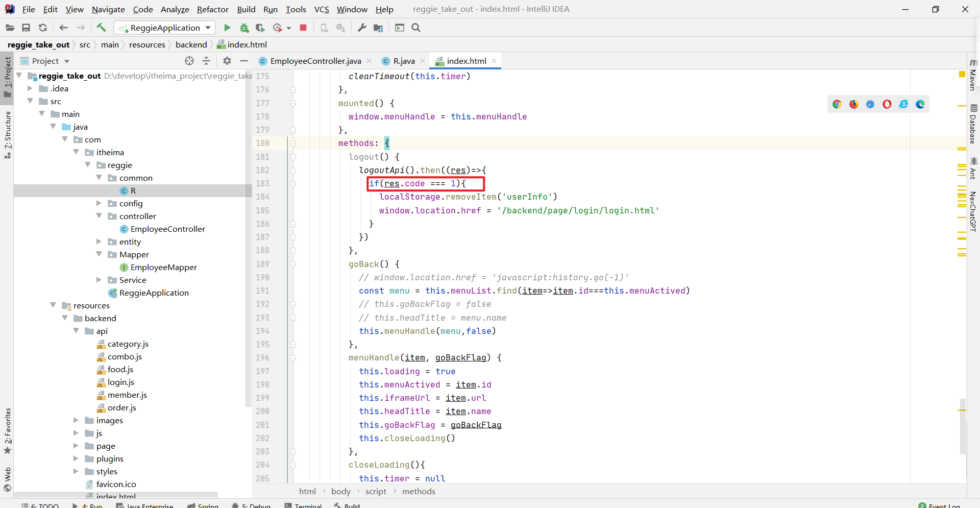This screenshot has width=980, height=508.
Task: Click the script breadcrumb below the editor
Action: tap(376, 491)
